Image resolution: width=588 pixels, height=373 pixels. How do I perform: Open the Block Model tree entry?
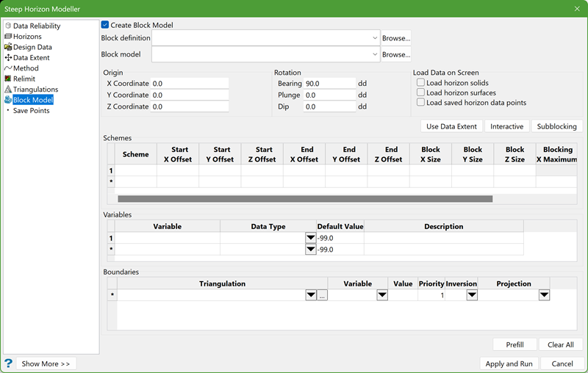click(33, 100)
